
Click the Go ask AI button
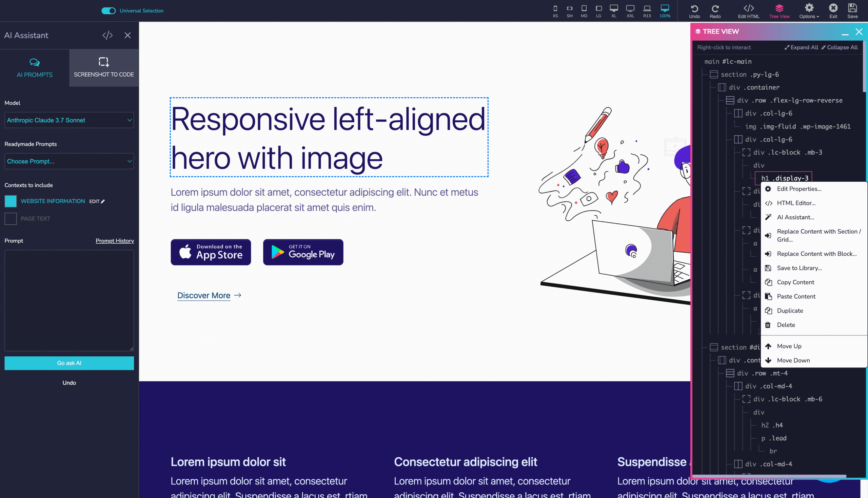[69, 363]
